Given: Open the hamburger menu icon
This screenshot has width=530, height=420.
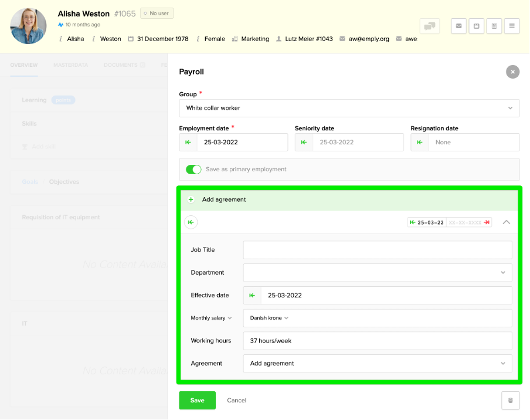Looking at the screenshot, I should pyautogui.click(x=511, y=26).
